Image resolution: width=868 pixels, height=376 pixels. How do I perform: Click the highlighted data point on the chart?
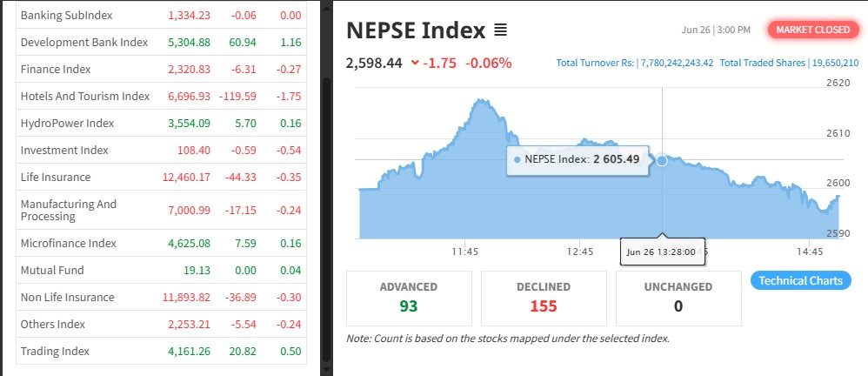click(x=662, y=160)
